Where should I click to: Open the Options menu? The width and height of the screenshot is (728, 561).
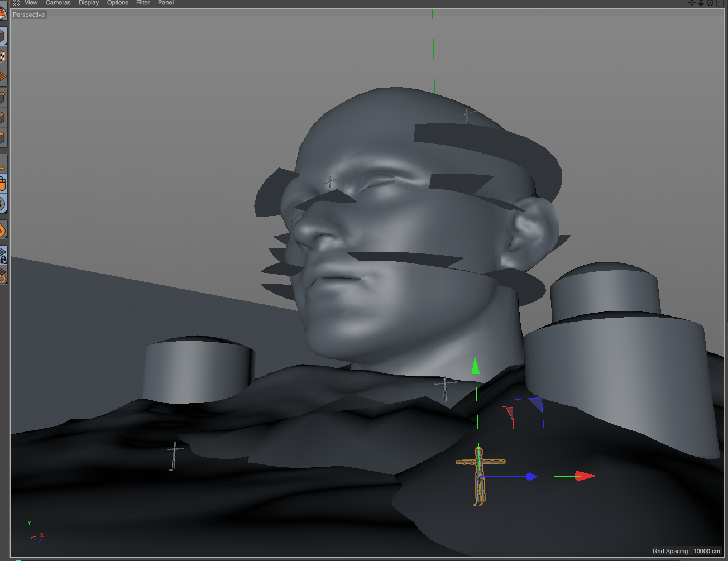pos(118,3)
